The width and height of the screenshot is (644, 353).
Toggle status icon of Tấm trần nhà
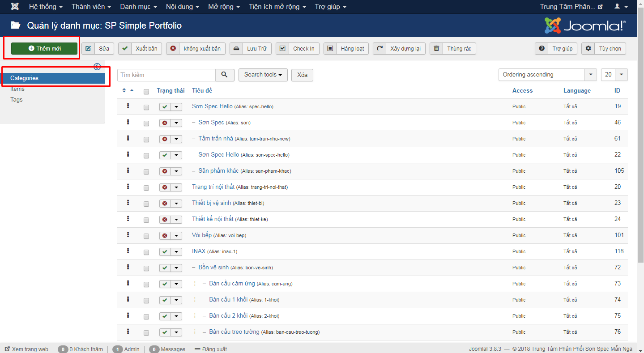pyautogui.click(x=165, y=139)
